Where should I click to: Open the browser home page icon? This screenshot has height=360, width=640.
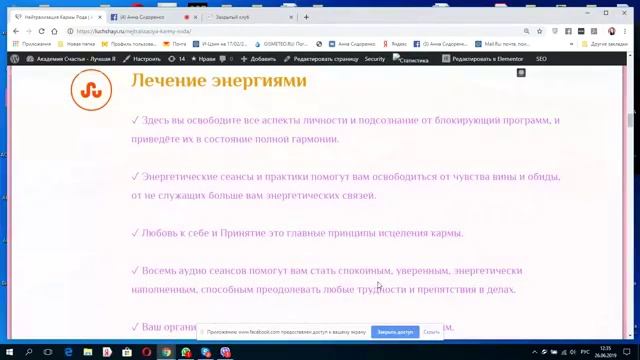tap(54, 31)
